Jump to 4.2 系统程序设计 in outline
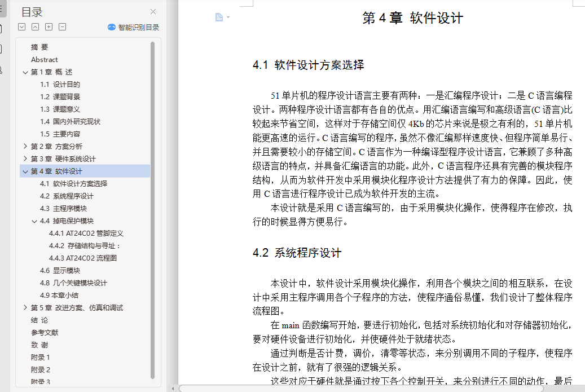Viewport: 585px width, 392px height. click(67, 196)
